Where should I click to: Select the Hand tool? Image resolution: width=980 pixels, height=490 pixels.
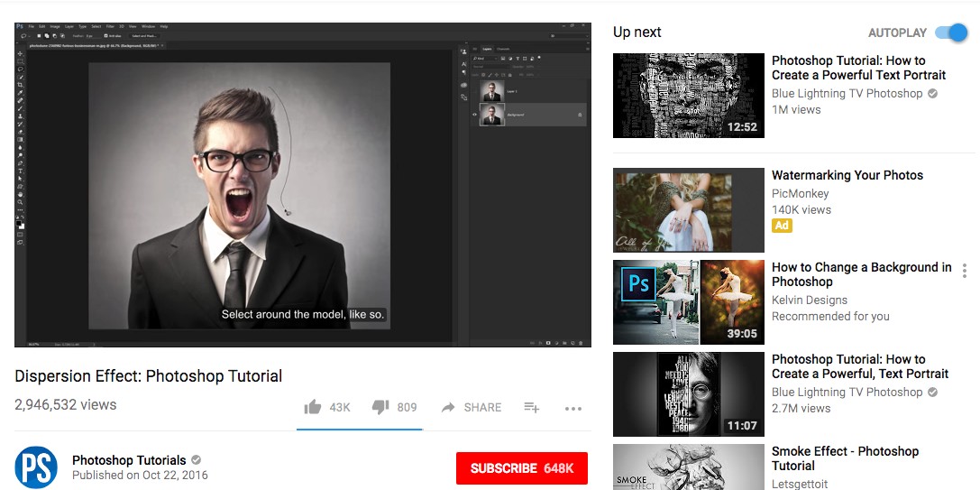coord(20,194)
